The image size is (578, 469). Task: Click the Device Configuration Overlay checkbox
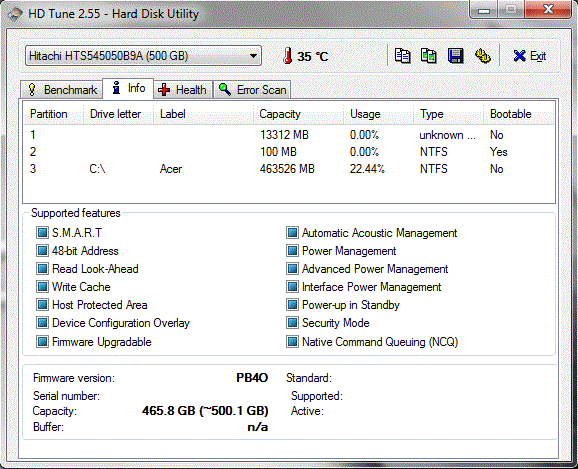[42, 323]
